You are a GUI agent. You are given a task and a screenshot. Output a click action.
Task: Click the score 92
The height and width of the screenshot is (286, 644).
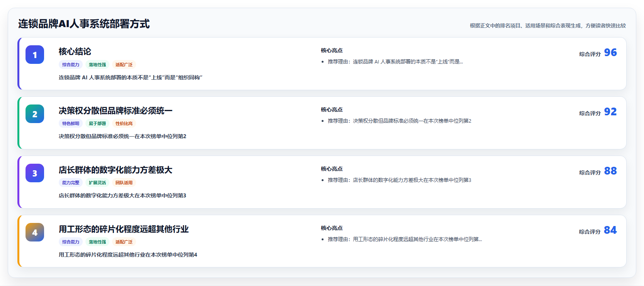(x=610, y=111)
